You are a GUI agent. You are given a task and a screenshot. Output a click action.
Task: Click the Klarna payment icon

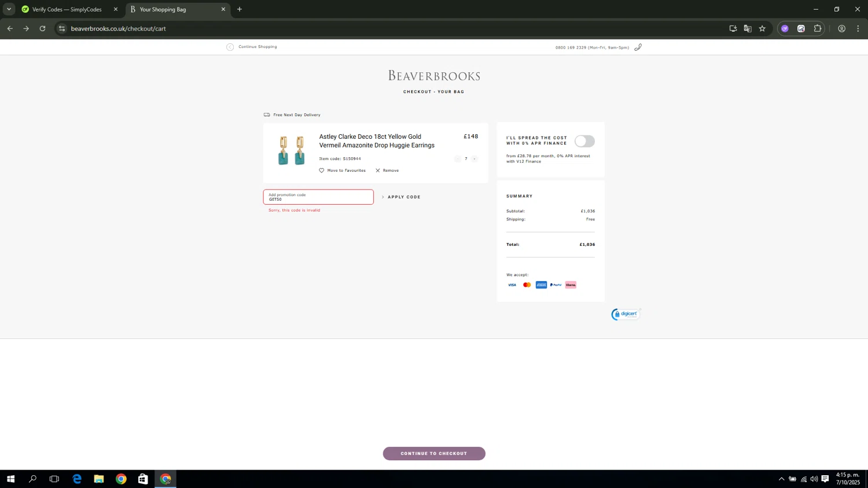coord(571,285)
